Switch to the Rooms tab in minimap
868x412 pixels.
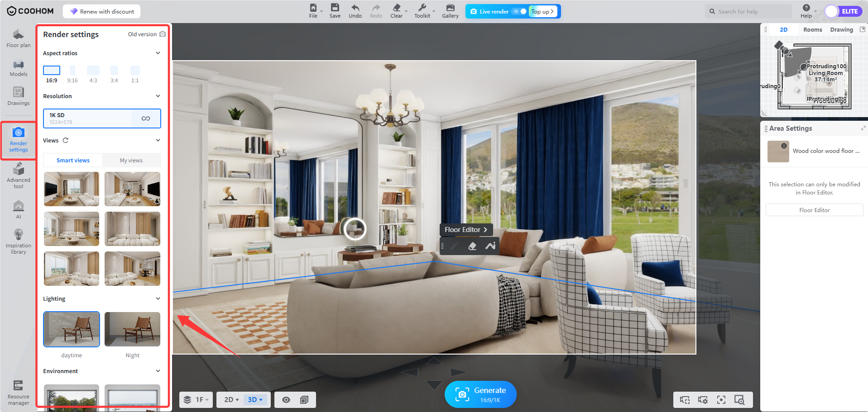click(x=813, y=30)
